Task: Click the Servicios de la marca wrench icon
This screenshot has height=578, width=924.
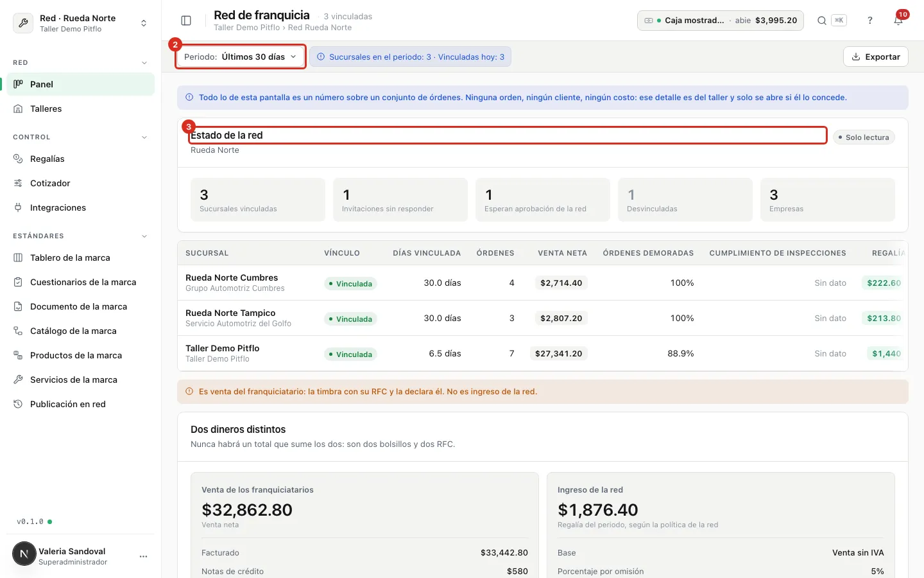Action: click(x=18, y=380)
